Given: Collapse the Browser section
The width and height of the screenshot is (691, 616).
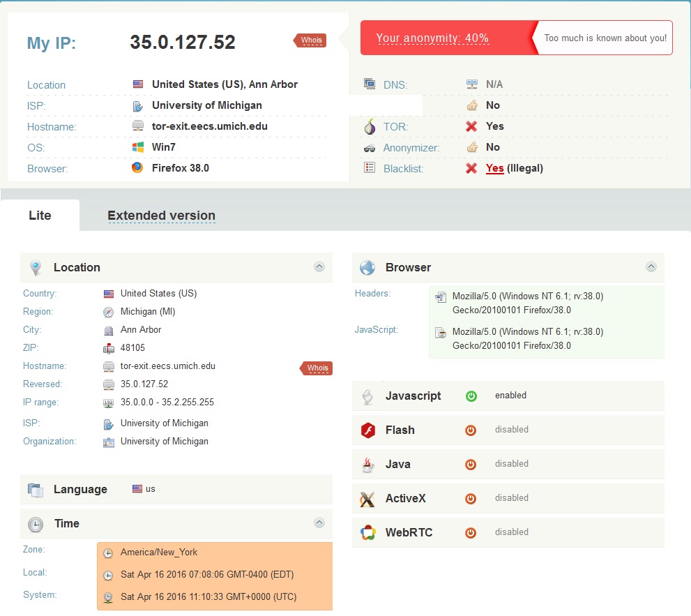Looking at the screenshot, I should (x=651, y=266).
